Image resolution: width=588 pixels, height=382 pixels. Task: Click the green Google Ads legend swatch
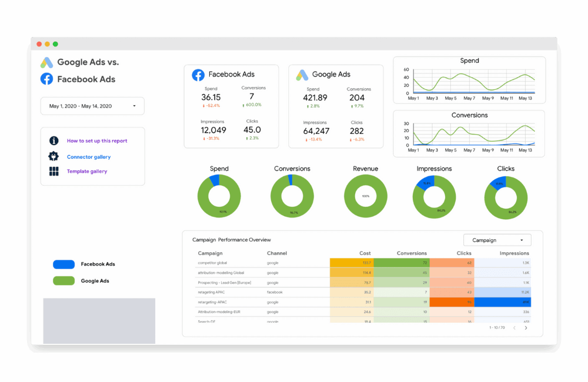64,281
